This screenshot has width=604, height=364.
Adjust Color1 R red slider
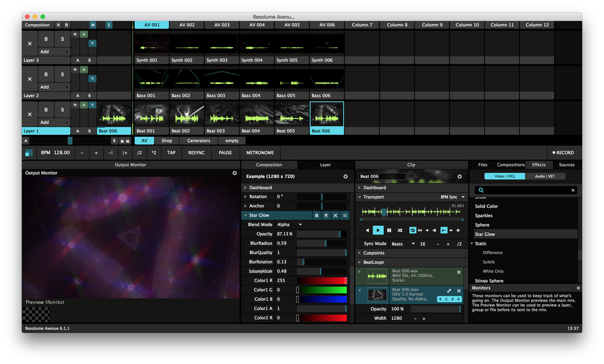[x=322, y=281]
